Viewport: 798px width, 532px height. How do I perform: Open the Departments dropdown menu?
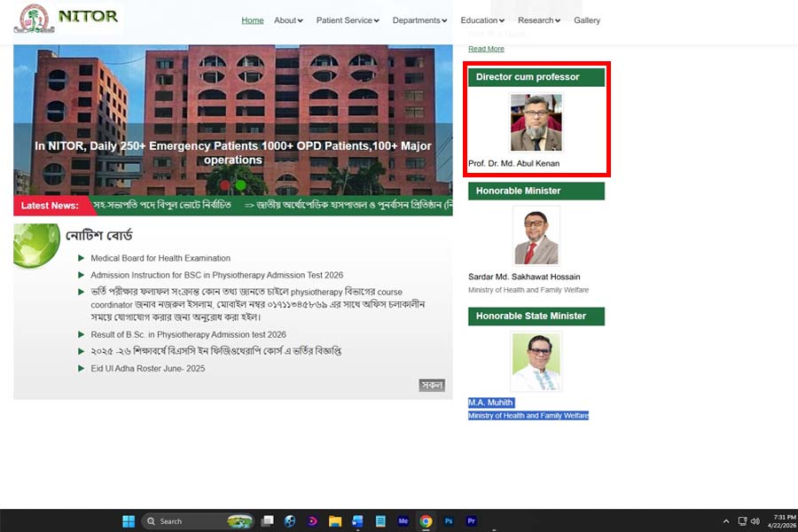click(x=420, y=20)
